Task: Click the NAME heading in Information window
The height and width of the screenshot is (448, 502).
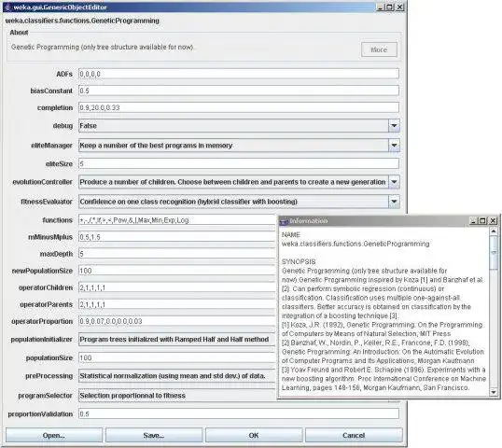Action: 291,234
